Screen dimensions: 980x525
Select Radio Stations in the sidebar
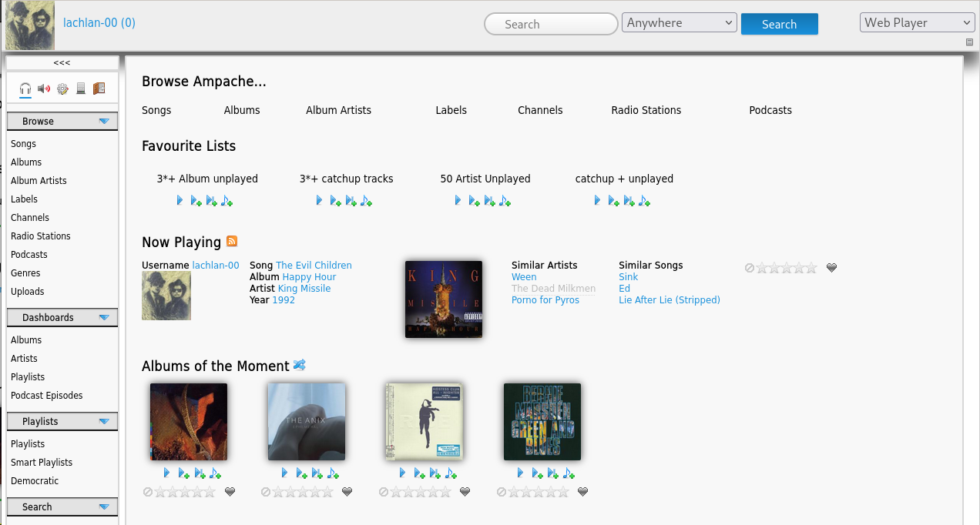coord(40,236)
